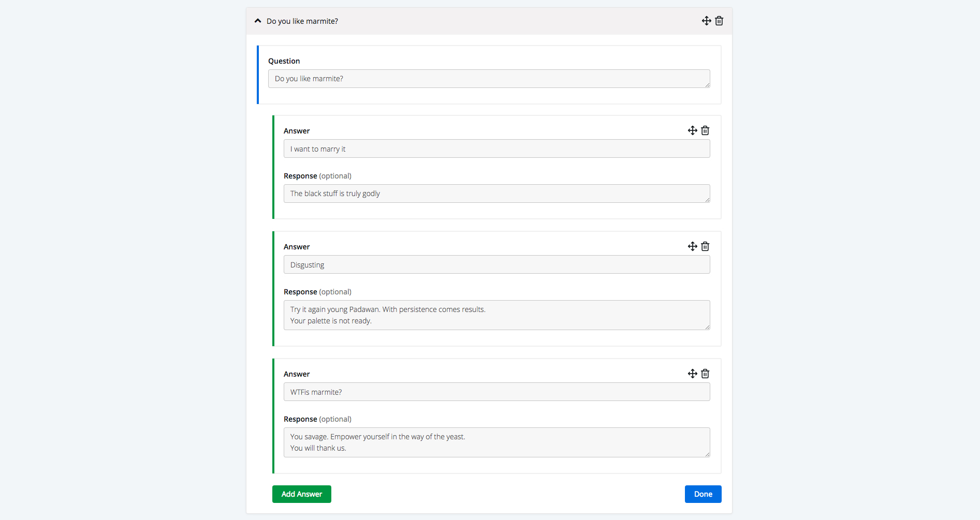The image size is (980, 520).
Task: Delete the 'I want to marry it' answer
Action: (x=705, y=130)
